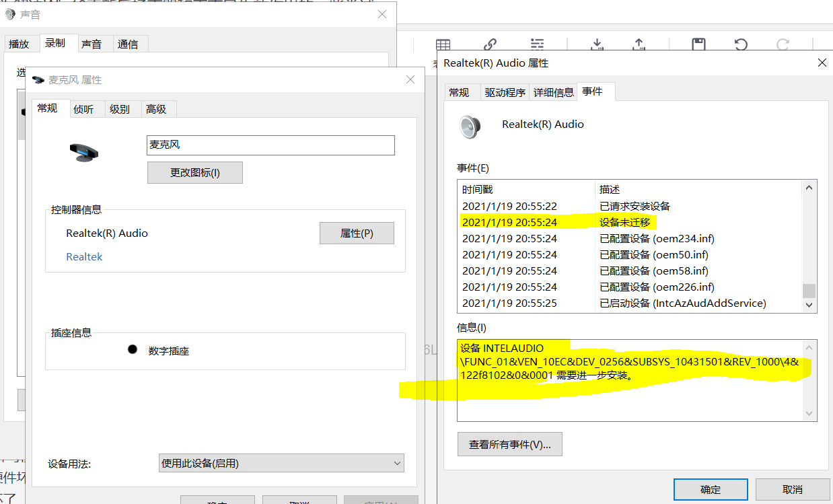Click the undo toolbar icon

(740, 44)
